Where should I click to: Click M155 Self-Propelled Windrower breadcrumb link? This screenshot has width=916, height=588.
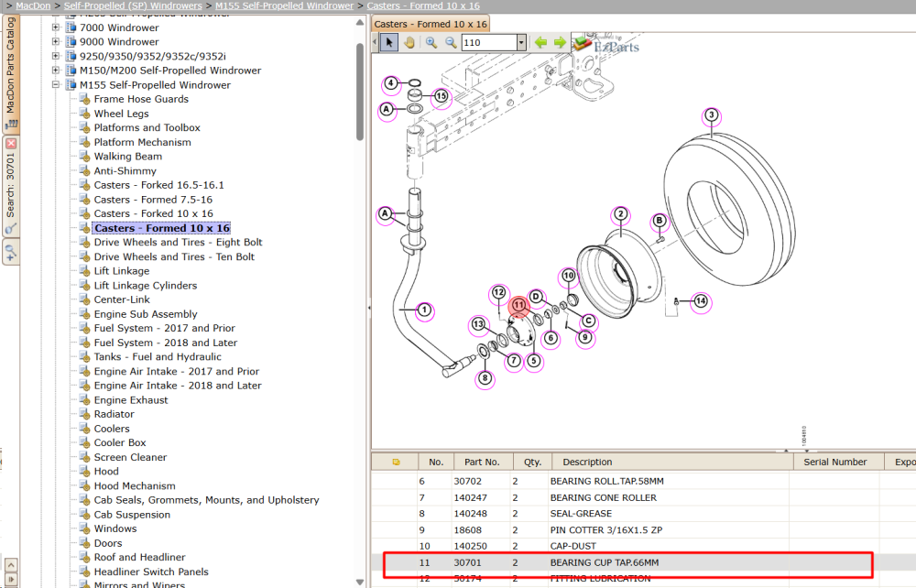pyautogui.click(x=285, y=5)
